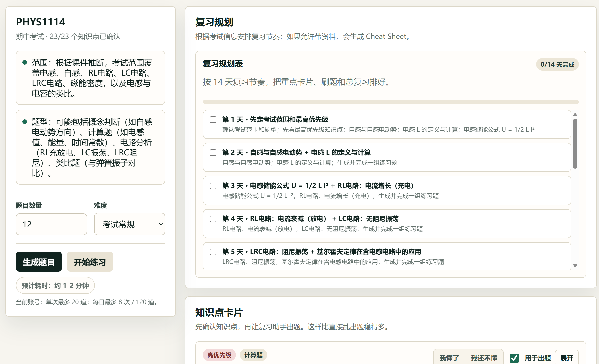Click the 题型 question types summary card
This screenshot has height=364, width=599.
coord(91,147)
